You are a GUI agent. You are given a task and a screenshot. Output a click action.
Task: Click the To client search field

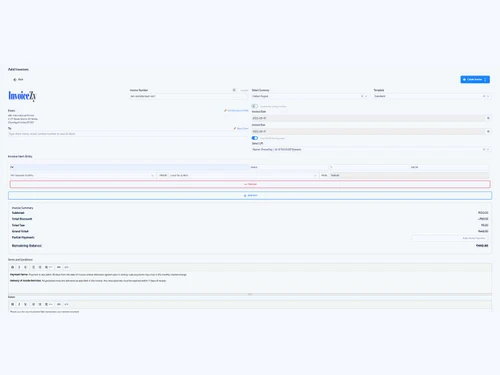[x=128, y=134]
